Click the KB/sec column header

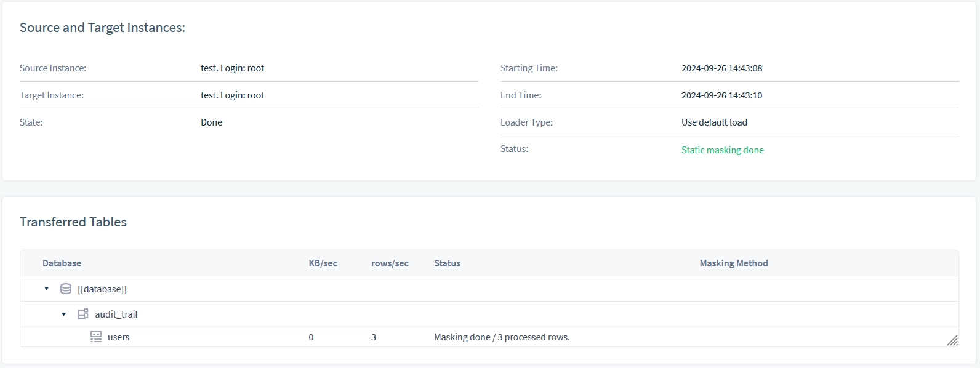coord(323,263)
